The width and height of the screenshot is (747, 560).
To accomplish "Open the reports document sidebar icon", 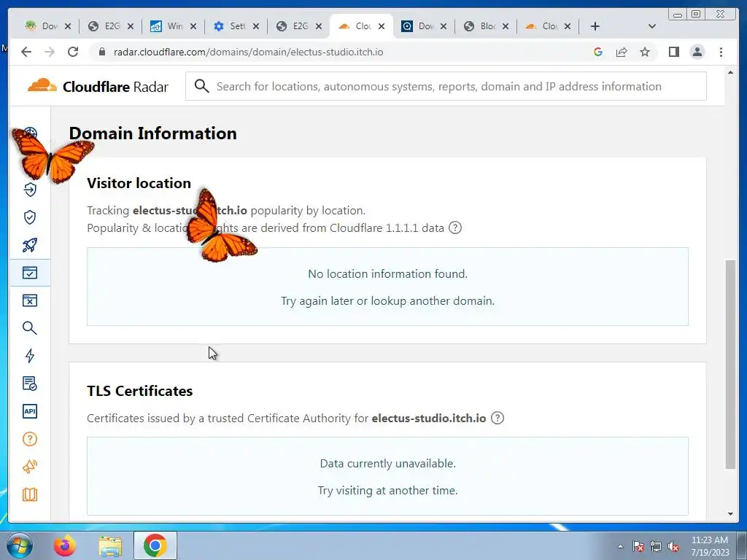I will point(29,384).
